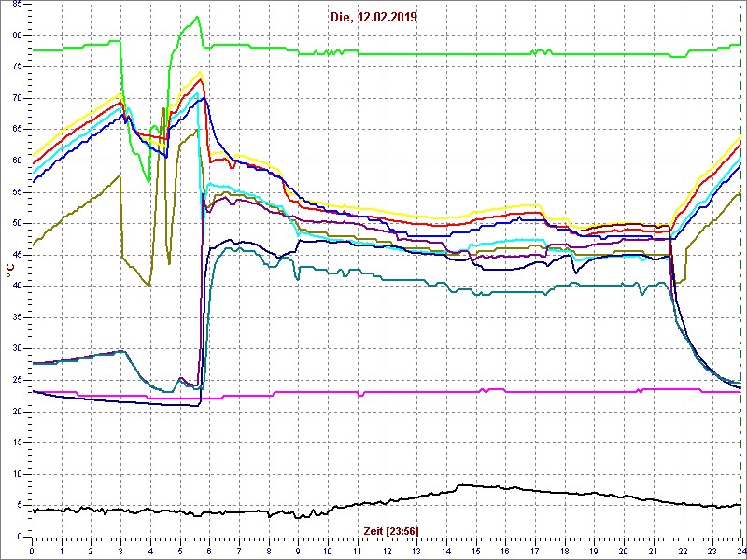Click hour 18 on the time axis
This screenshot has height=560, width=747.
click(x=565, y=551)
